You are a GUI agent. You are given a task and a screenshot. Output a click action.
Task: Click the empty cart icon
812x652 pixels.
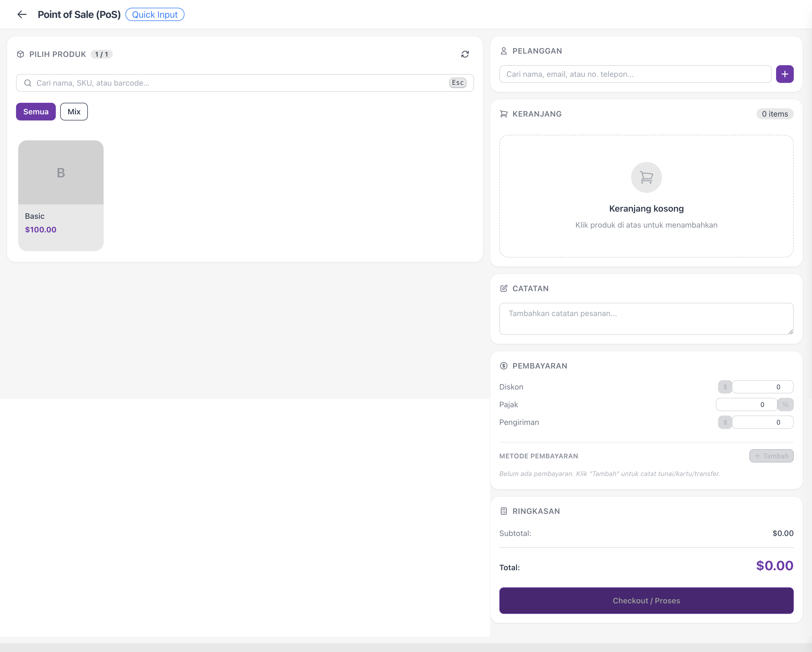coord(646,177)
